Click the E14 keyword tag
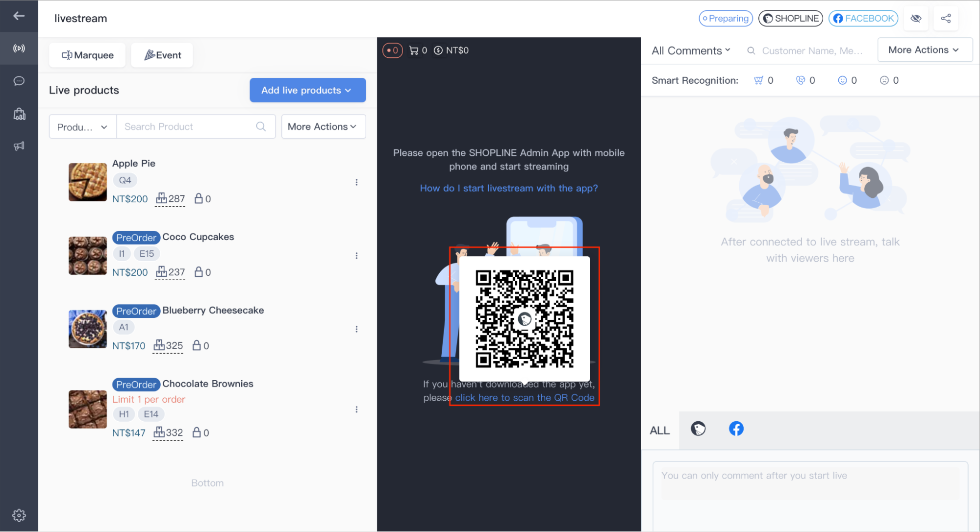 [151, 414]
